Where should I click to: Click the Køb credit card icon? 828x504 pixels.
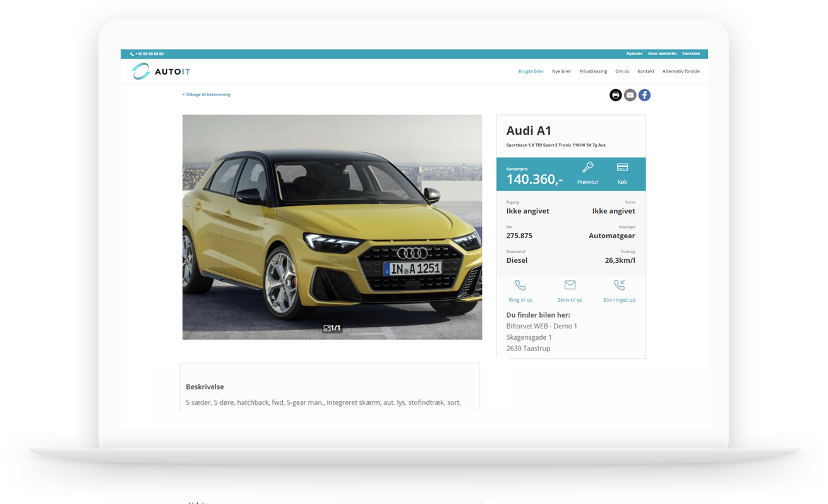point(622,167)
